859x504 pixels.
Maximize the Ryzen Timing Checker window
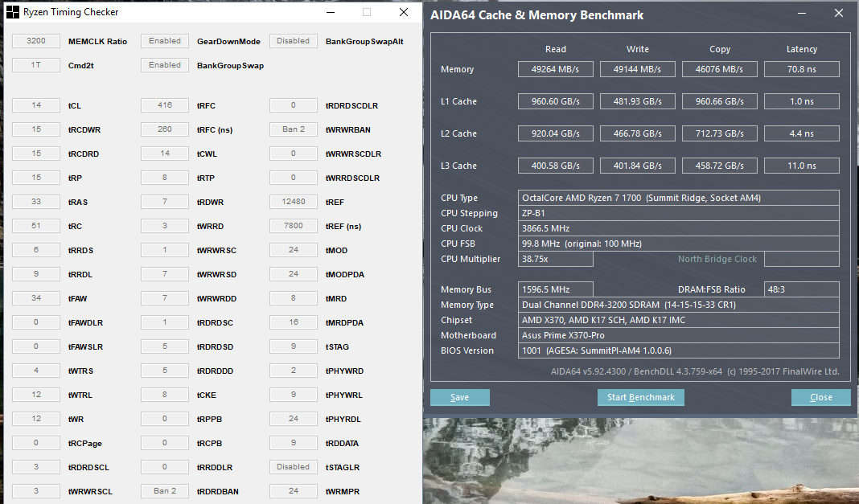(367, 12)
